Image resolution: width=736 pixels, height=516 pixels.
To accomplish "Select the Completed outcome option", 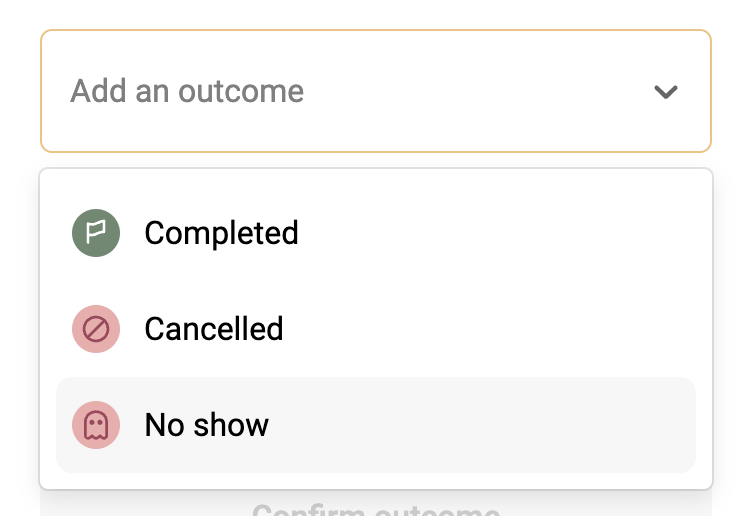I will click(376, 233).
